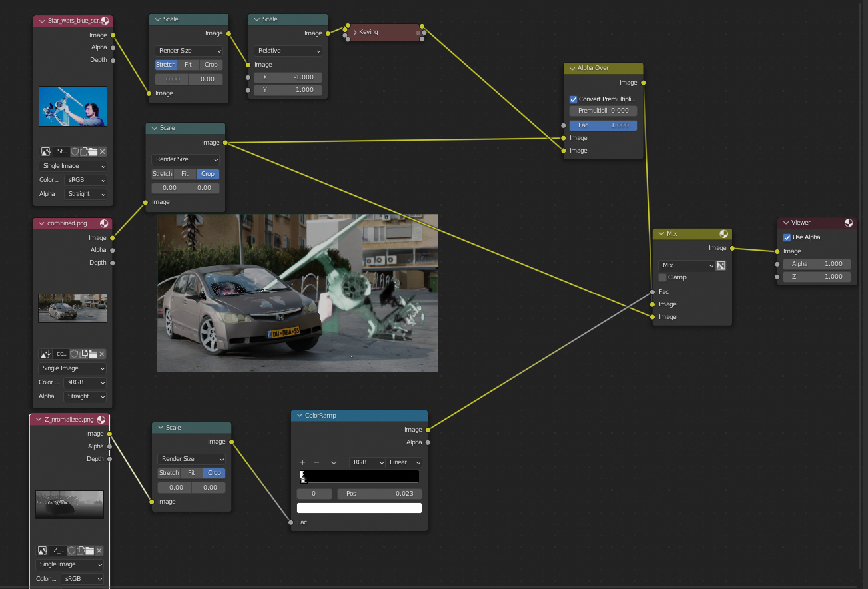868x589 pixels.
Task: Click the Fac slider in Alpha Over
Action: click(604, 125)
